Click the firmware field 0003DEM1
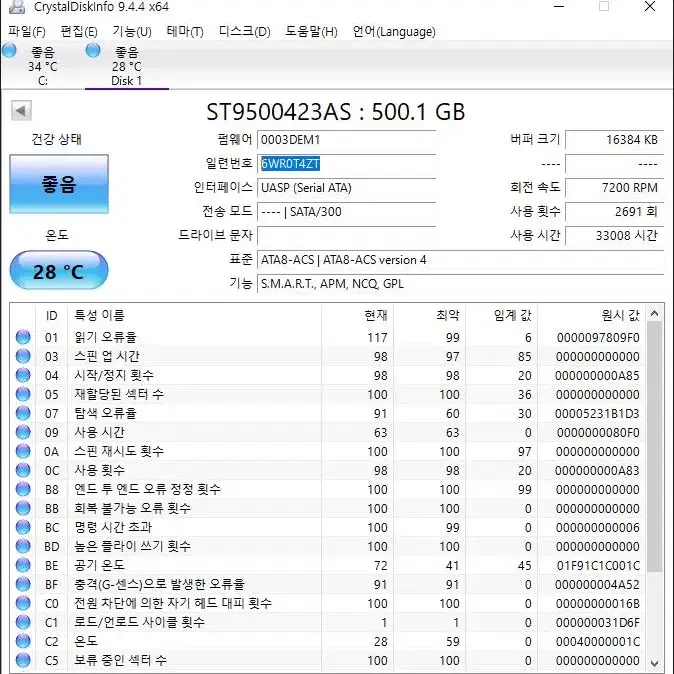The height and width of the screenshot is (674, 674). tap(346, 140)
